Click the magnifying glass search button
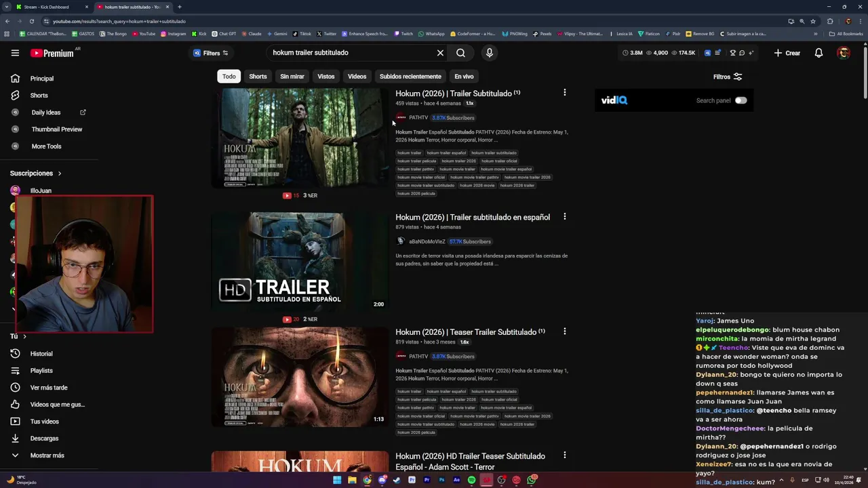 [460, 53]
